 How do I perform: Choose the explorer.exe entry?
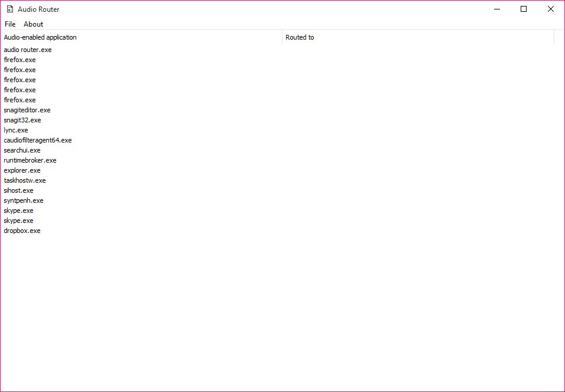click(22, 170)
